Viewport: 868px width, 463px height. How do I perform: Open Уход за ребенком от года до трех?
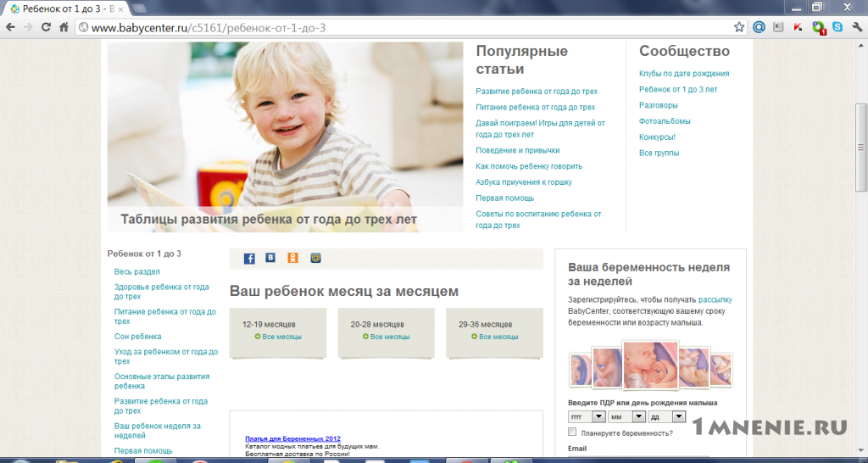[166, 357]
